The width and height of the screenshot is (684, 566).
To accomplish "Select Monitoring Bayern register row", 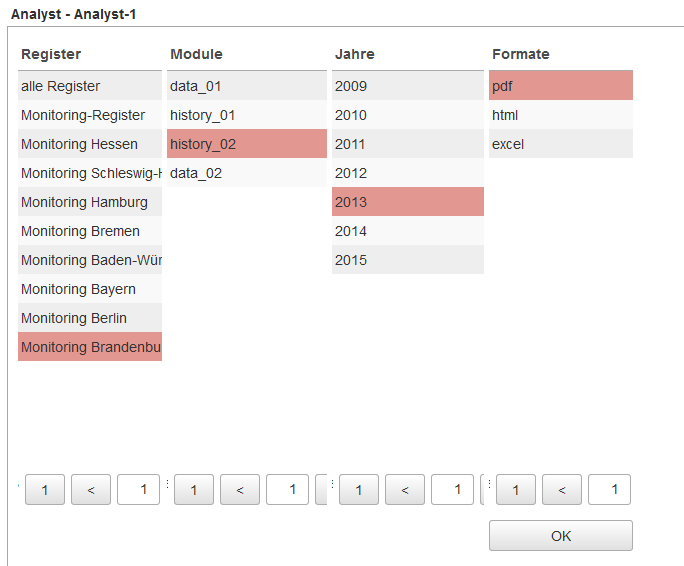I will (x=89, y=289).
